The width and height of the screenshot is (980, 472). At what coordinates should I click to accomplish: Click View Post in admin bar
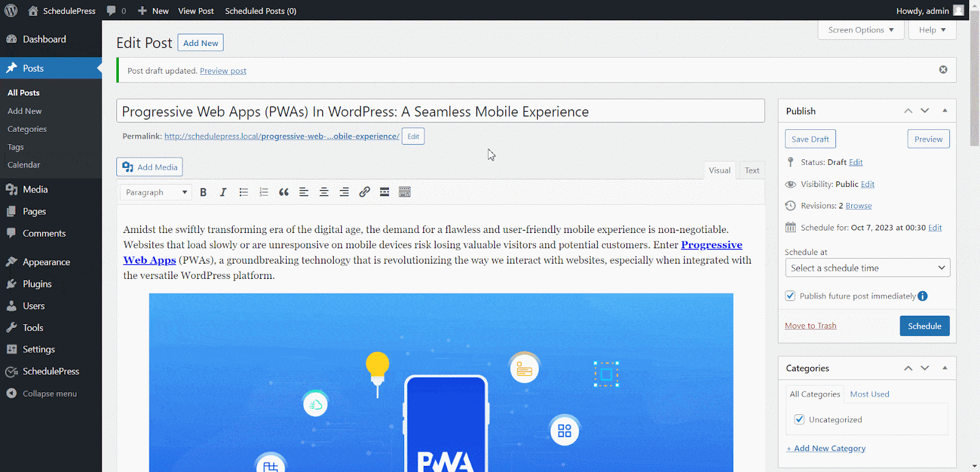(x=195, y=10)
